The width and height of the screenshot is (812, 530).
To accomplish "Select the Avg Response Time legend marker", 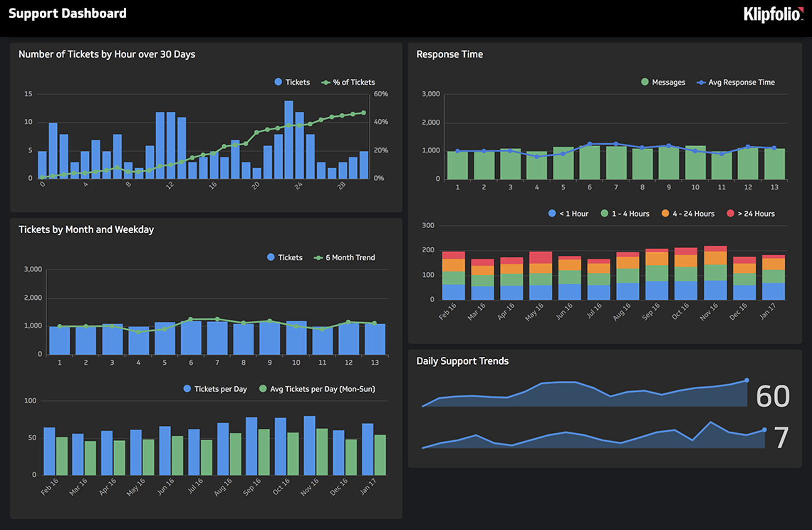I will coord(701,82).
